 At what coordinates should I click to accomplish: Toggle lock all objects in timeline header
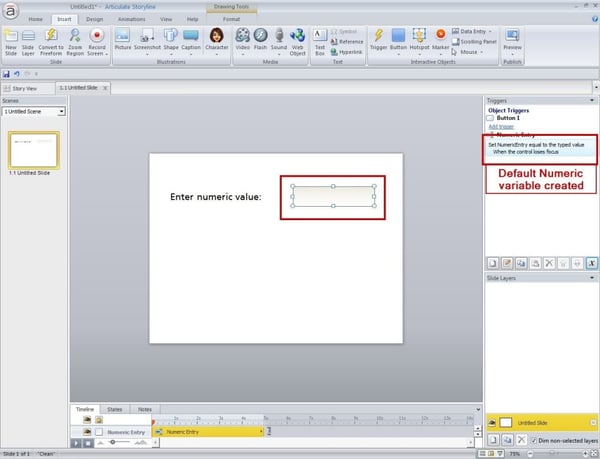pos(99,420)
